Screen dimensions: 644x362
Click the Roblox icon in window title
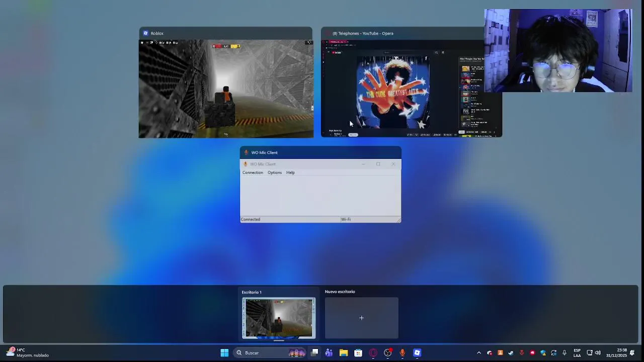145,33
